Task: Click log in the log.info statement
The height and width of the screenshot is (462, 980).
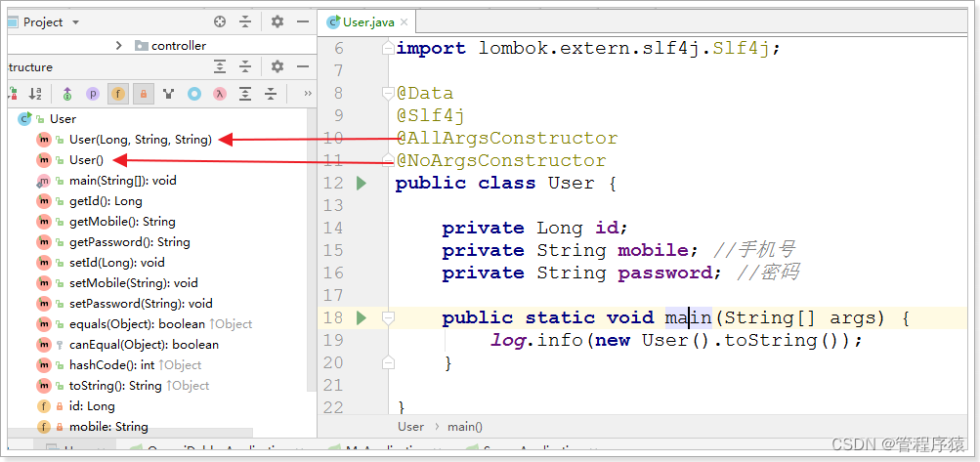Action: click(507, 341)
